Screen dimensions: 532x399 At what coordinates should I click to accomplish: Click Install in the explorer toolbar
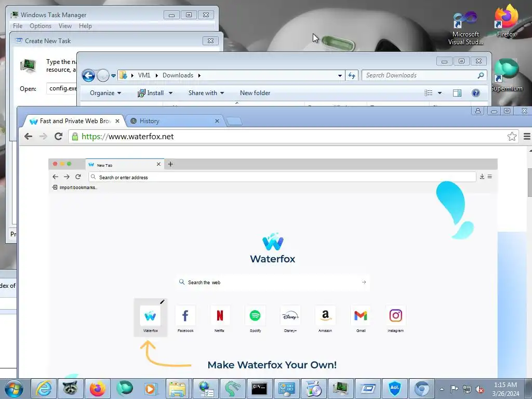pyautogui.click(x=151, y=93)
